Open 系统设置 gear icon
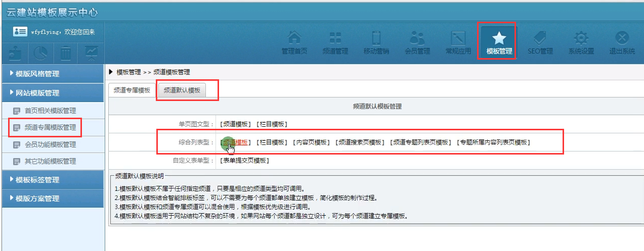644x251 pixels. [x=581, y=42]
